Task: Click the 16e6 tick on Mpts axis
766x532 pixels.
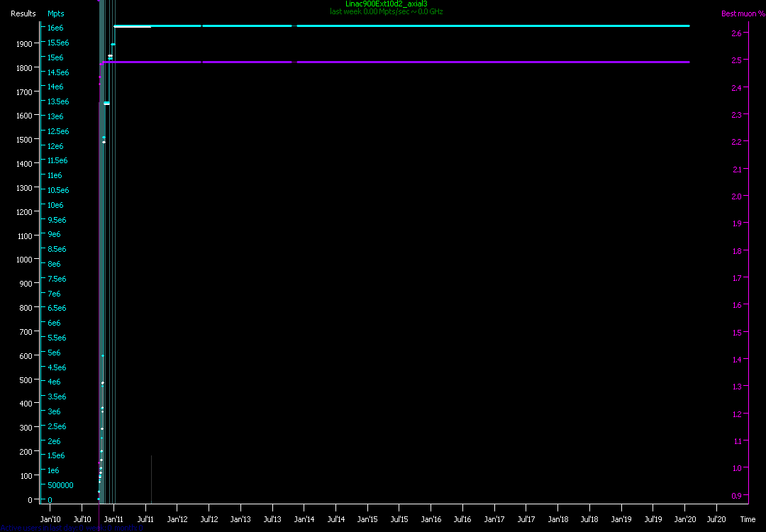Action: (x=55, y=28)
